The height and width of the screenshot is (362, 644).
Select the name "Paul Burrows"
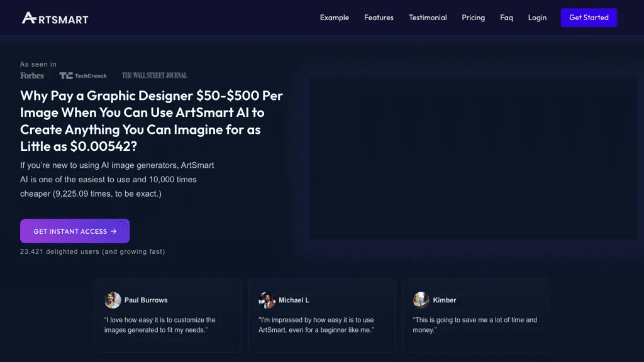tap(146, 300)
